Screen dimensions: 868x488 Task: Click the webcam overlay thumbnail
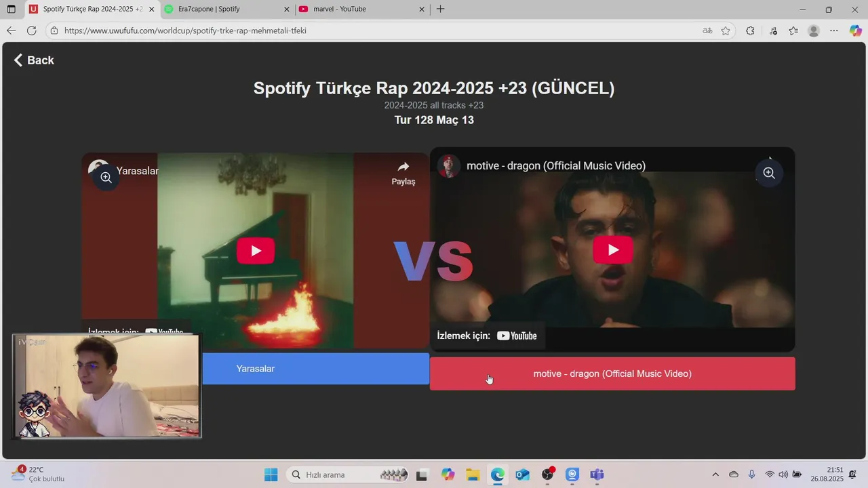coord(107,386)
